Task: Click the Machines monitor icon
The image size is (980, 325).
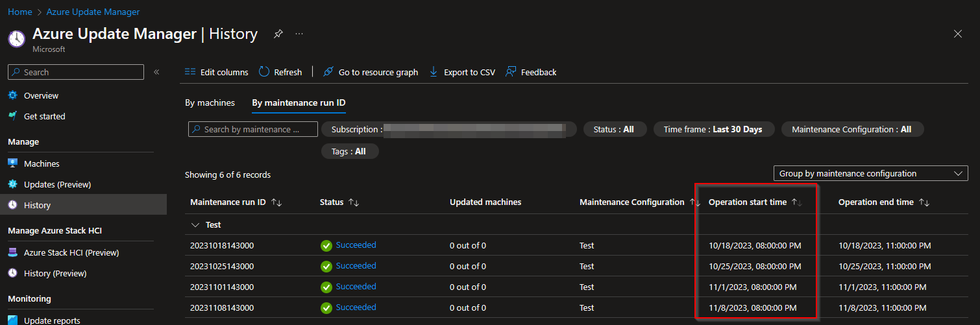Action: (x=13, y=163)
